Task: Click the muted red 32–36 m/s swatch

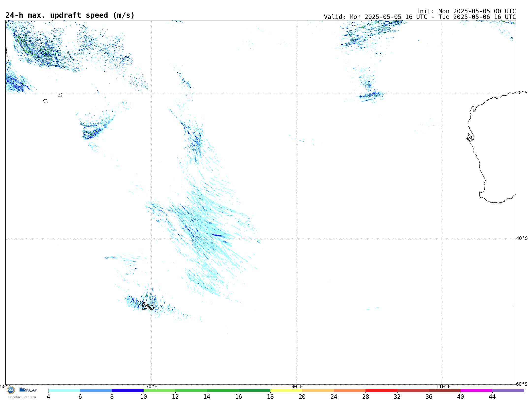Action: pyautogui.click(x=413, y=390)
